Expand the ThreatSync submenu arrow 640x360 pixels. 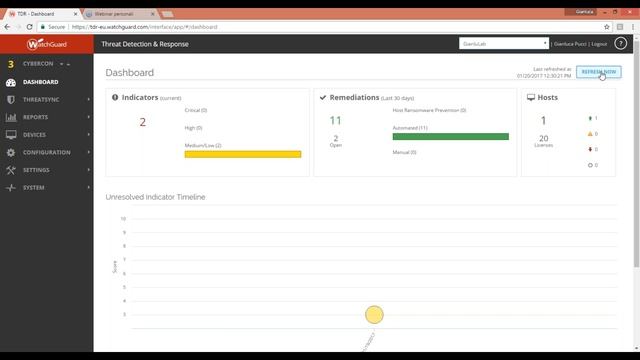tap(89, 100)
